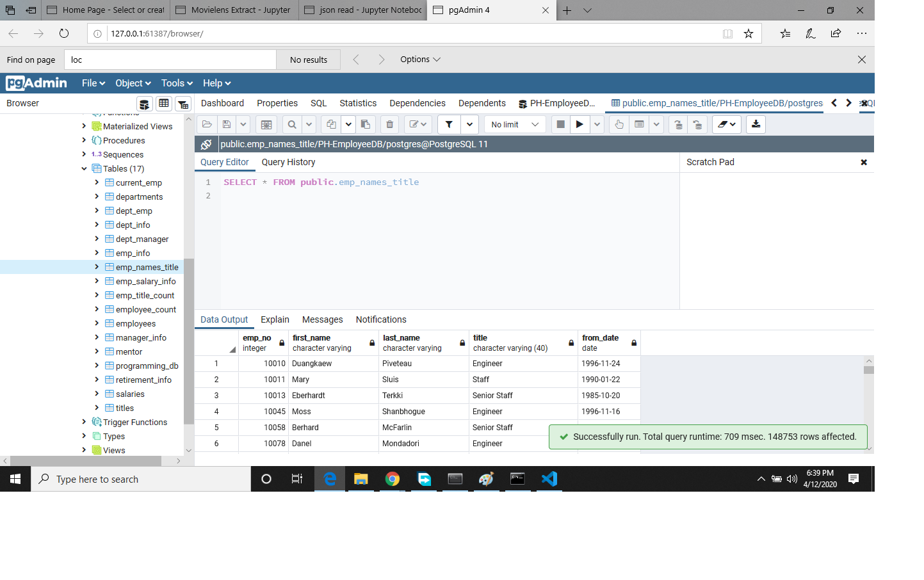Open the save options dropdown arrow
This screenshot has height=580, width=924.
click(x=243, y=124)
